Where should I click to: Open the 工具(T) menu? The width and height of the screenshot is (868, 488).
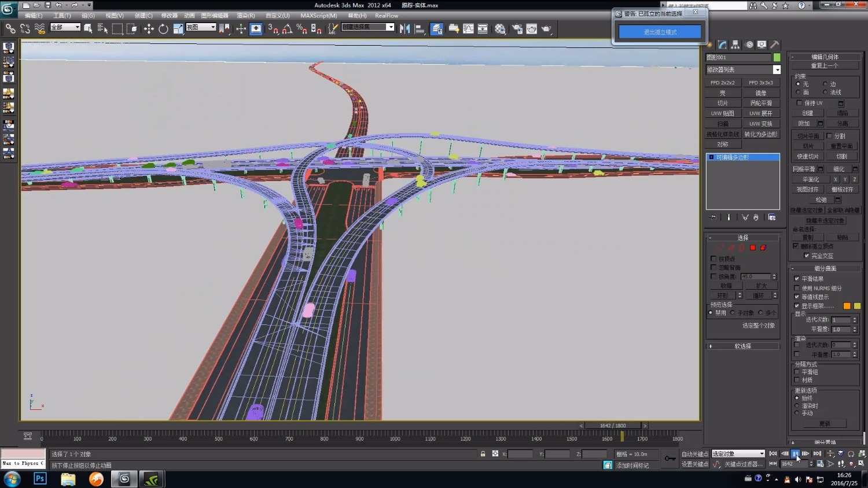[x=62, y=16]
